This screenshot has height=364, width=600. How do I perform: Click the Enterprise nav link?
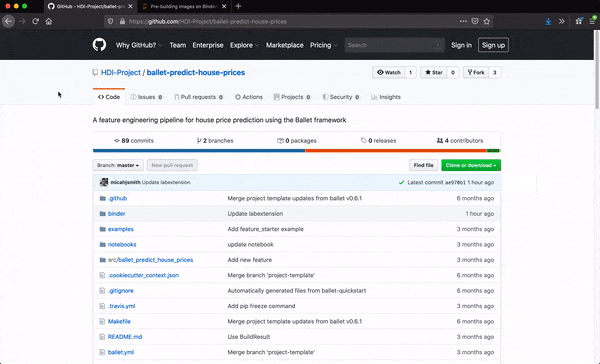tap(208, 45)
